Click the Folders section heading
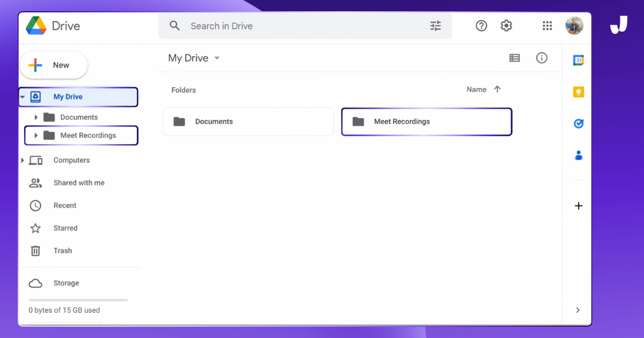 (184, 90)
